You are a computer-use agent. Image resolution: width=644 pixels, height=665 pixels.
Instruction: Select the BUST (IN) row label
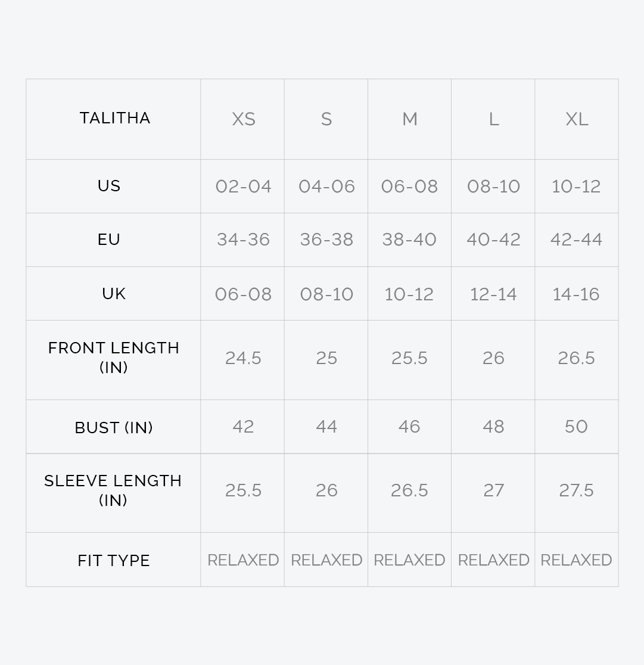pyautogui.click(x=113, y=427)
